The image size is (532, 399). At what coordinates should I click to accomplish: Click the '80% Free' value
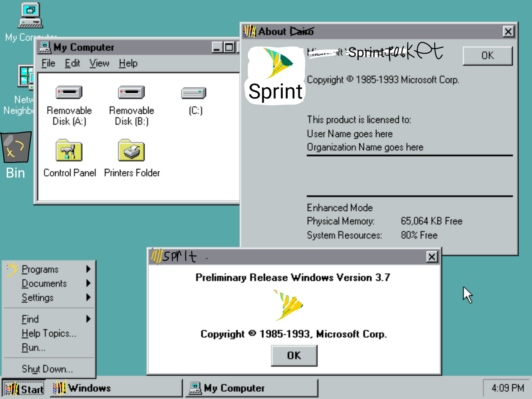[x=419, y=235]
